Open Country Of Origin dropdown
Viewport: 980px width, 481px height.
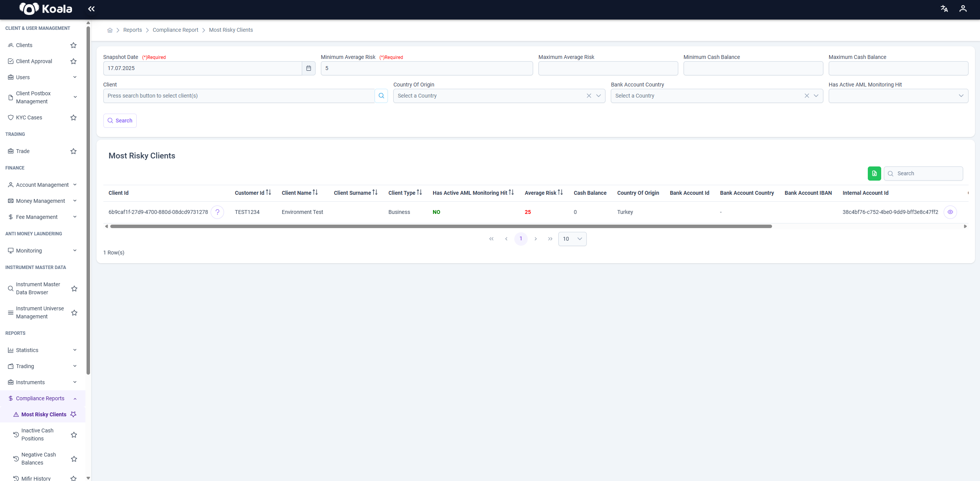tap(599, 96)
